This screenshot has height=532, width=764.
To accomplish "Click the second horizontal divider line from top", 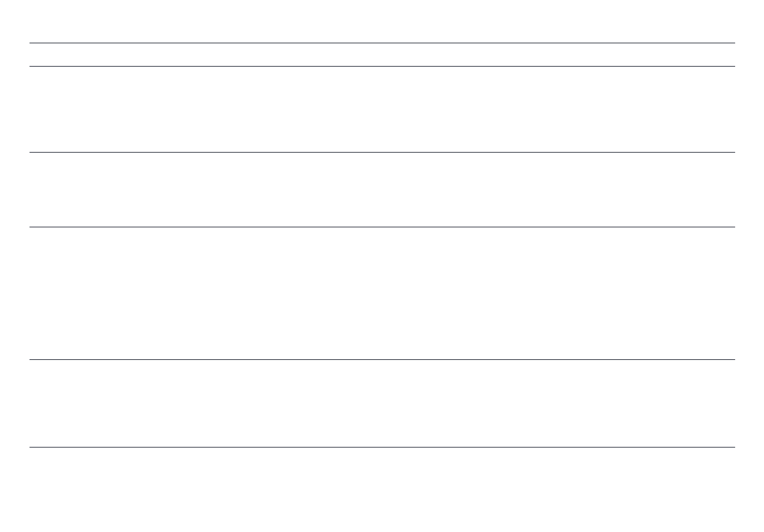I will pyautogui.click(x=382, y=66).
